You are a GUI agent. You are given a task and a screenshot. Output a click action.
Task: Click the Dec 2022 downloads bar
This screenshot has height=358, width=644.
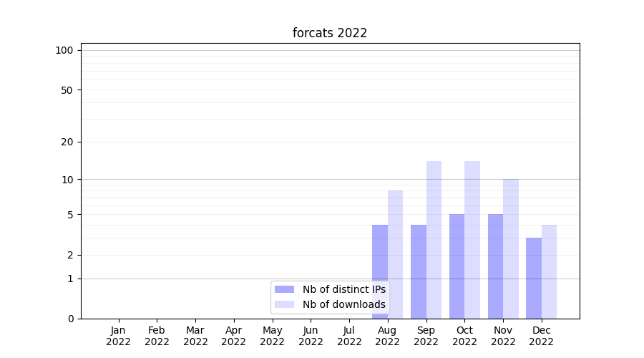tap(549, 271)
